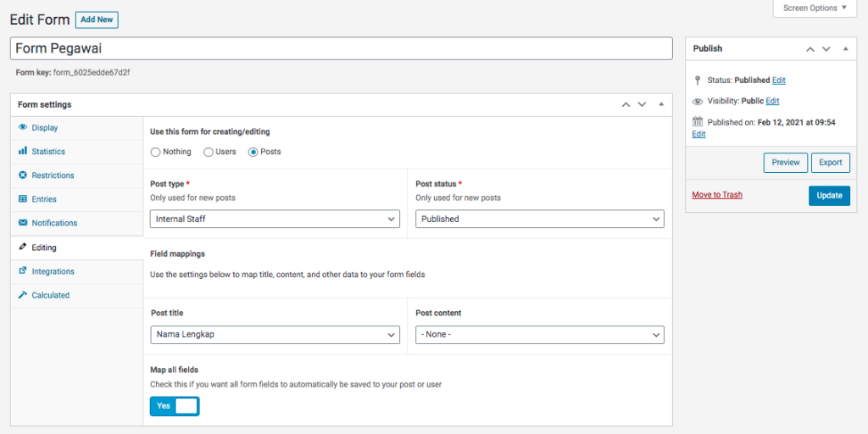Click the Restrictions circle-x icon
This screenshot has height=434, width=868.
pos(23,175)
